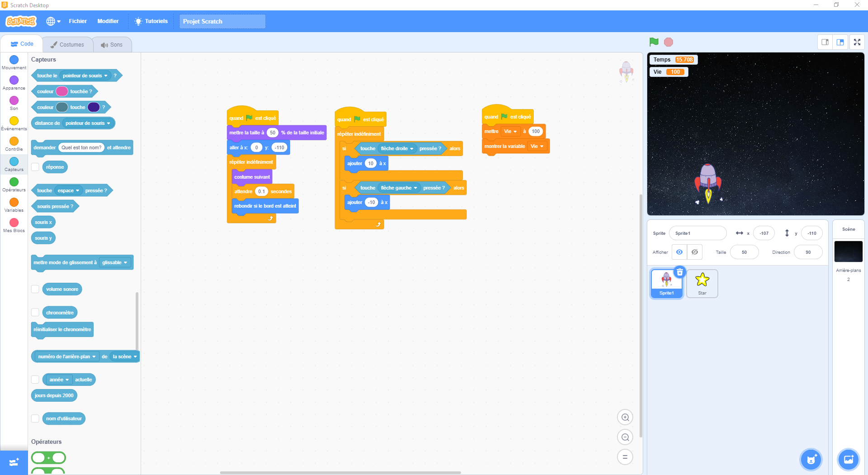The height and width of the screenshot is (475, 868).
Task: Select the Opérateurs block category
Action: point(14,184)
